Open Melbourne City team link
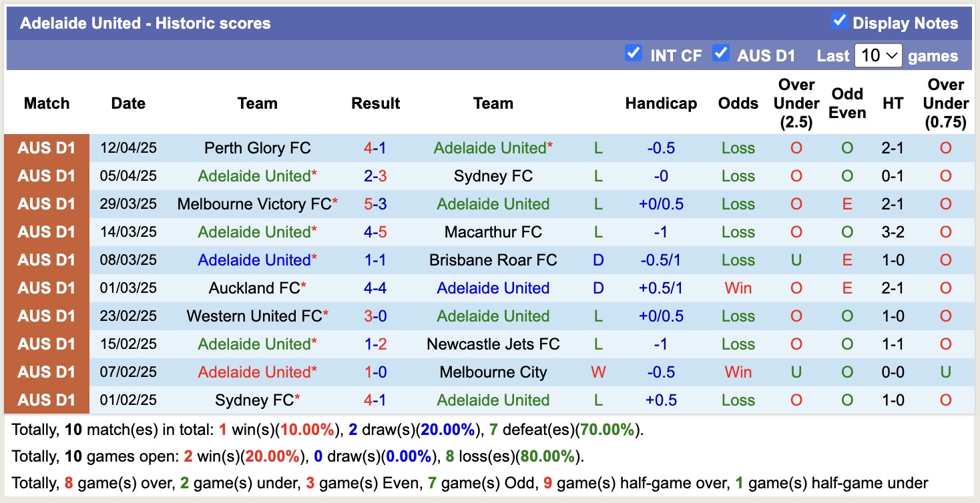The height and width of the screenshot is (503, 980). [x=493, y=372]
